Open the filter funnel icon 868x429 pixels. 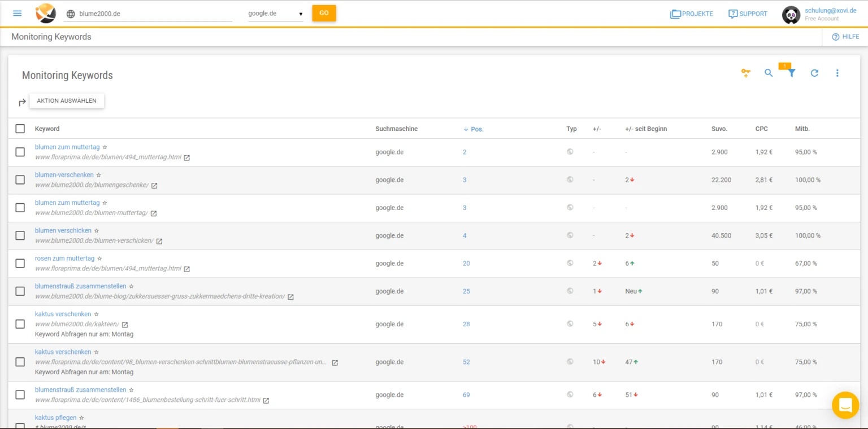pyautogui.click(x=792, y=73)
